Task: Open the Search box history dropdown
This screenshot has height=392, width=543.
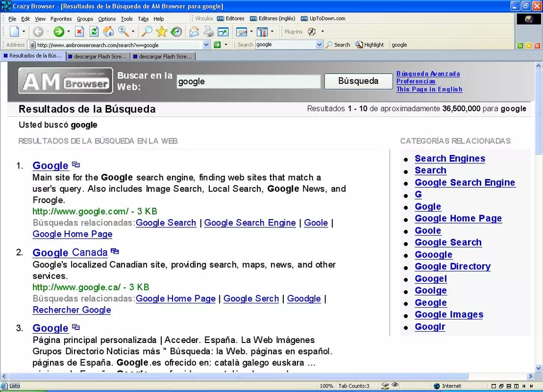Action: pos(320,45)
